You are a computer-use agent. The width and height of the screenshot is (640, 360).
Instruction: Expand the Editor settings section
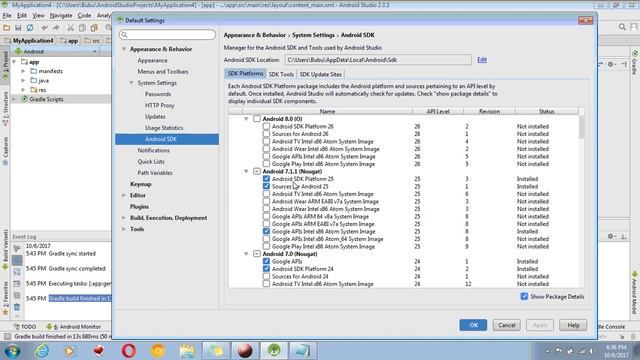(124, 196)
